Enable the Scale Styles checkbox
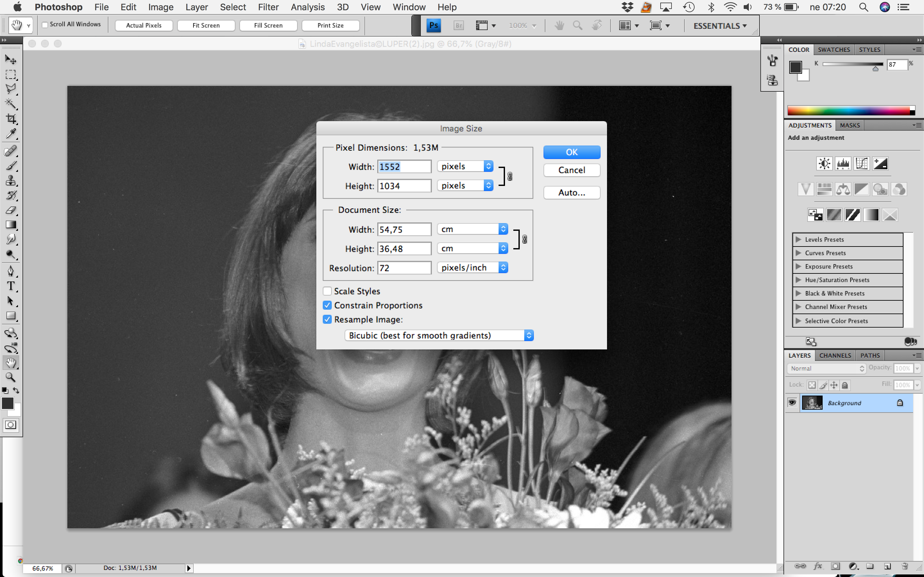The height and width of the screenshot is (577, 924). click(327, 291)
